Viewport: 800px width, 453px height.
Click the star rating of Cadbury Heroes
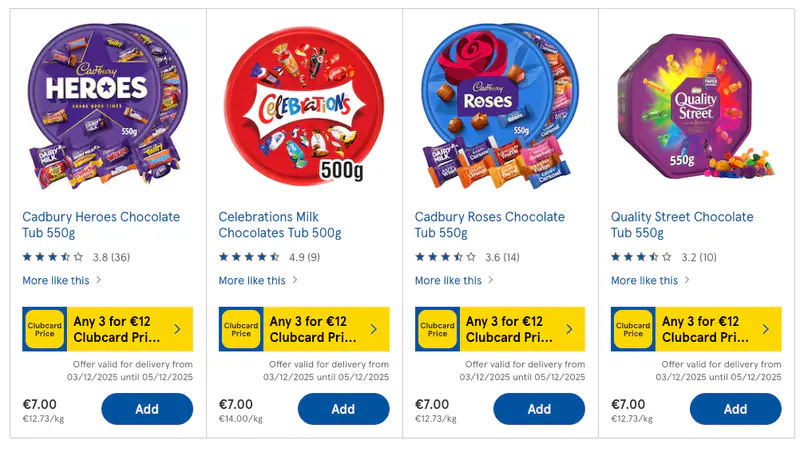(53, 257)
